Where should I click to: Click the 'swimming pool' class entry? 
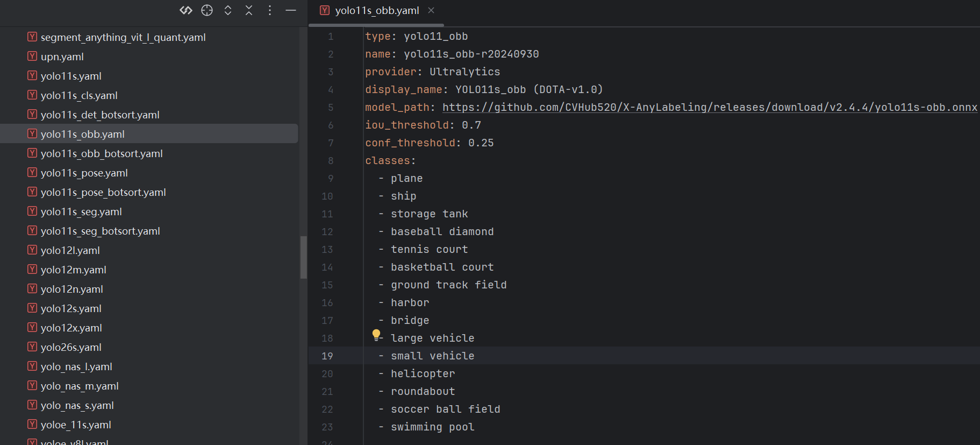click(433, 427)
